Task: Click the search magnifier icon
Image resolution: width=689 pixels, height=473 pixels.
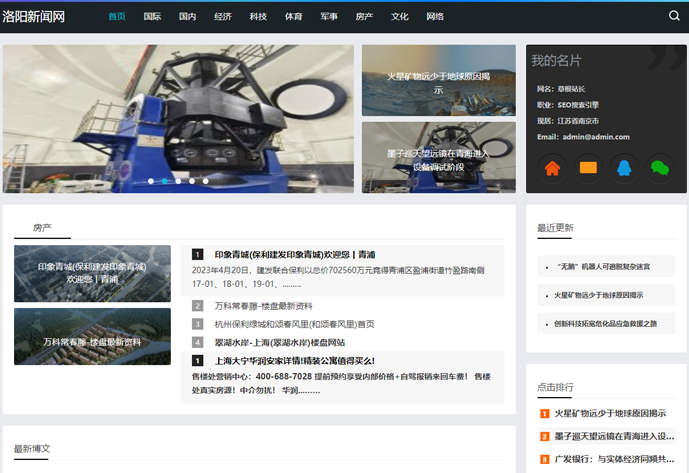Action: [674, 16]
